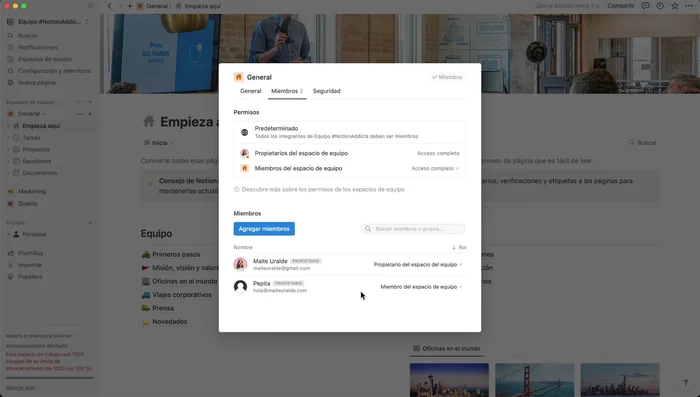Open Espacios de equipo in the sidebar

pyautogui.click(x=45, y=59)
